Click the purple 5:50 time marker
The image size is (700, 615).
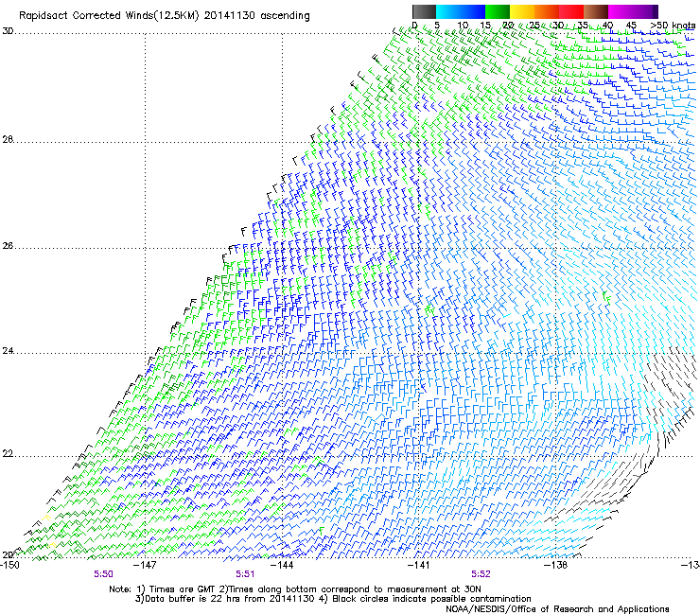103,574
